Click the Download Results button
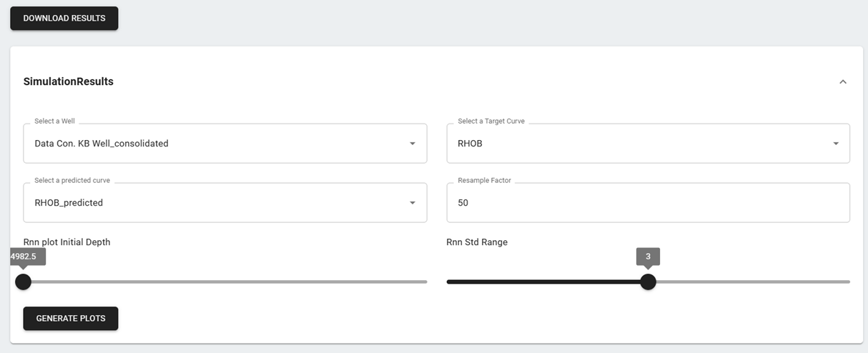The height and width of the screenshot is (353, 868). [x=64, y=19]
